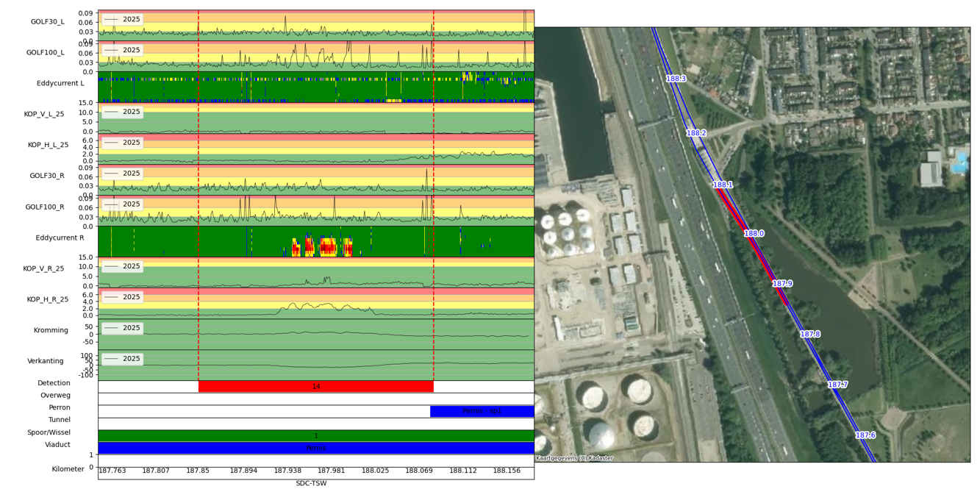Select the blue Perron bar Pernis - sp1
Viewport: 980px width, 489px height.
482,411
